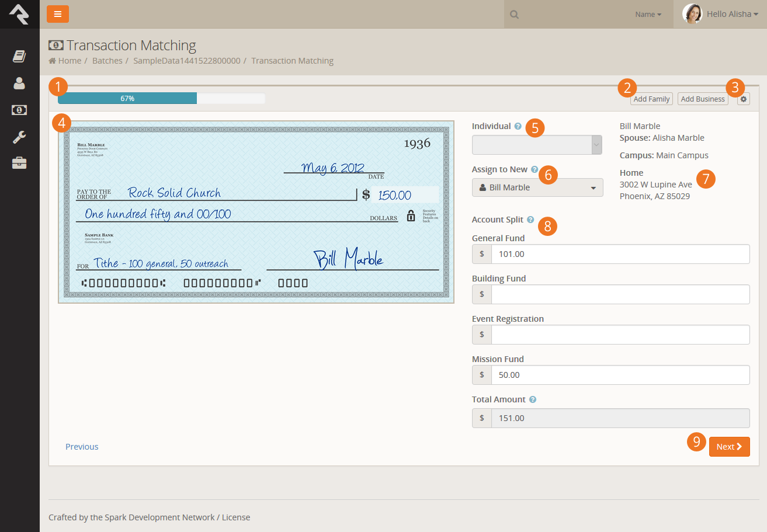
Task: Go to Batches in the breadcrumb
Action: pos(107,61)
